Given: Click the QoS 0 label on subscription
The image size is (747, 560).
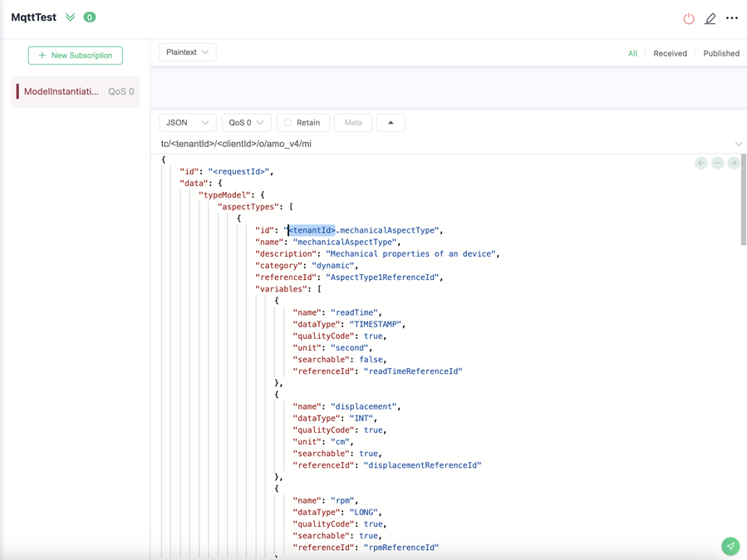Looking at the screenshot, I should pos(121,91).
